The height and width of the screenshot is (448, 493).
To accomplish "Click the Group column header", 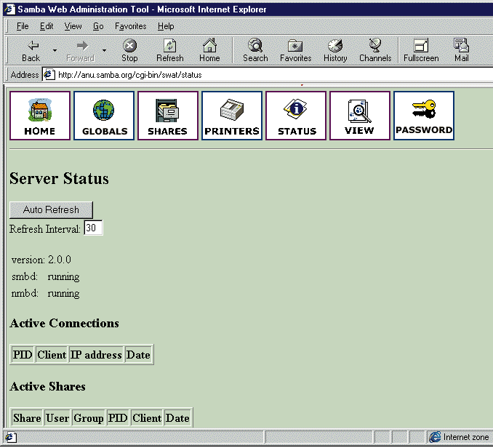I will [x=89, y=418].
